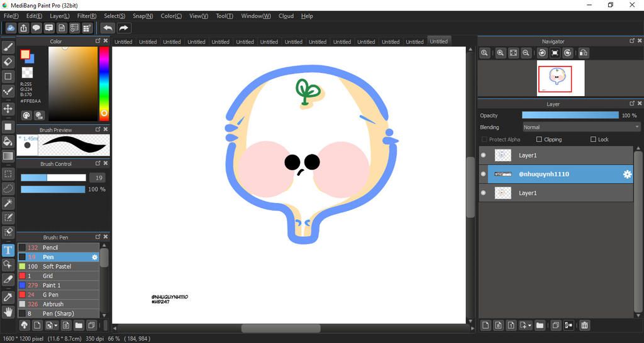Duplicate layer icon in Layer panel
644x343 pixels.
click(556, 325)
